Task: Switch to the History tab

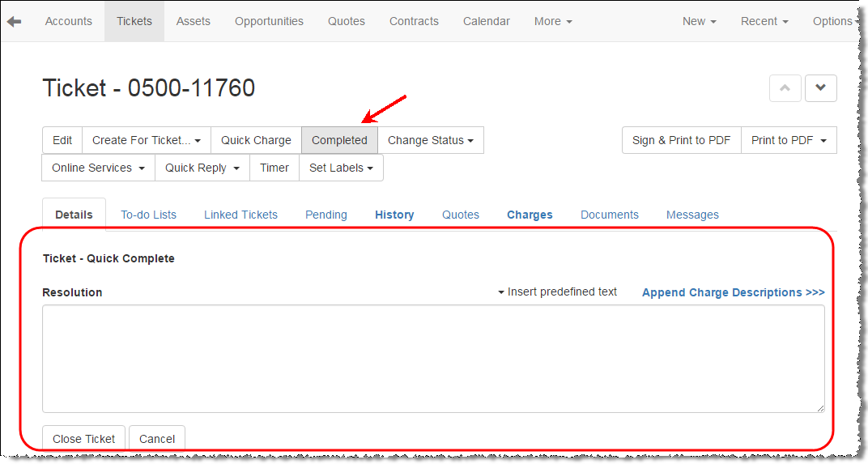Action: [394, 215]
